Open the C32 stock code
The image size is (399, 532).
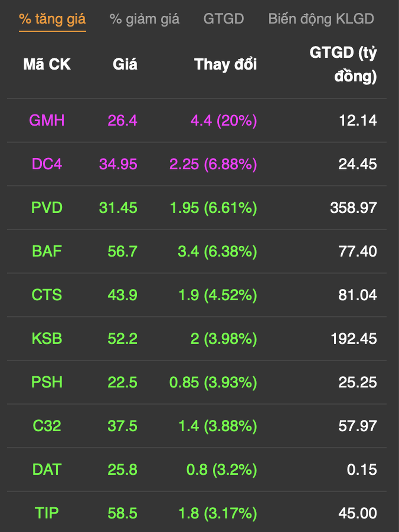47,426
